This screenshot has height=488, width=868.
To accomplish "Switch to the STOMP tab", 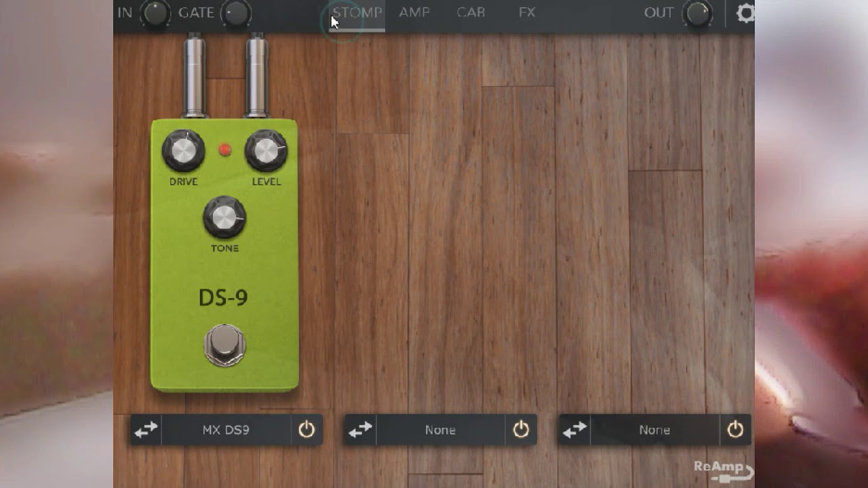I will [357, 13].
